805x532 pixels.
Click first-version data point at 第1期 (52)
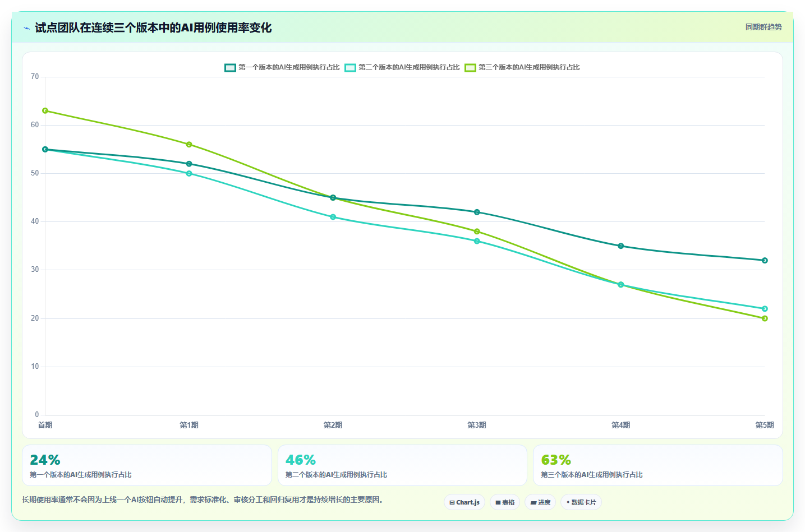[x=189, y=164]
